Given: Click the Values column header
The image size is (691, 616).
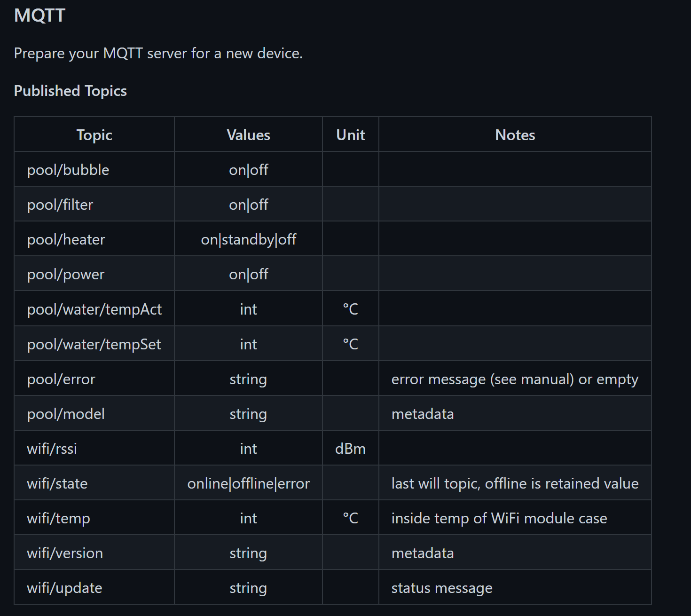Looking at the screenshot, I should tap(248, 135).
